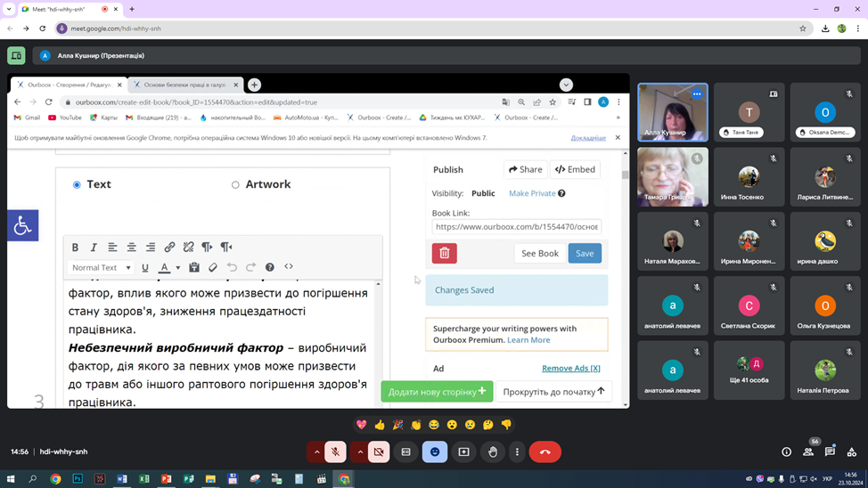Turn on captions in Meet
Image resolution: width=868 pixels, height=488 pixels.
pos(405,452)
